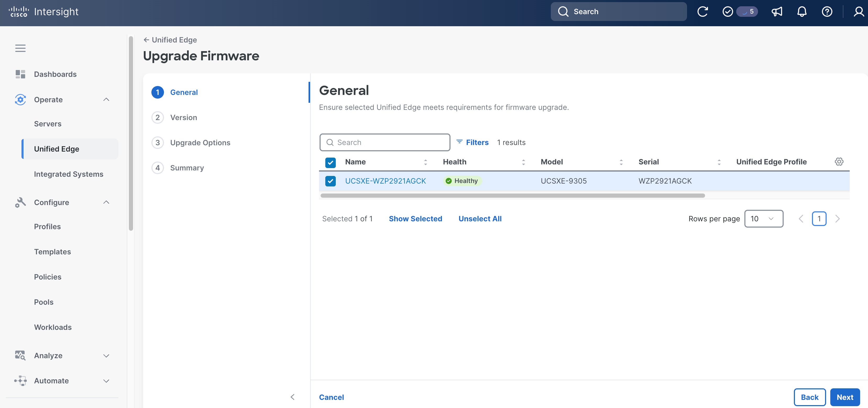868x408 pixels.
Task: Toggle the hamburger navigation menu
Action: [20, 48]
